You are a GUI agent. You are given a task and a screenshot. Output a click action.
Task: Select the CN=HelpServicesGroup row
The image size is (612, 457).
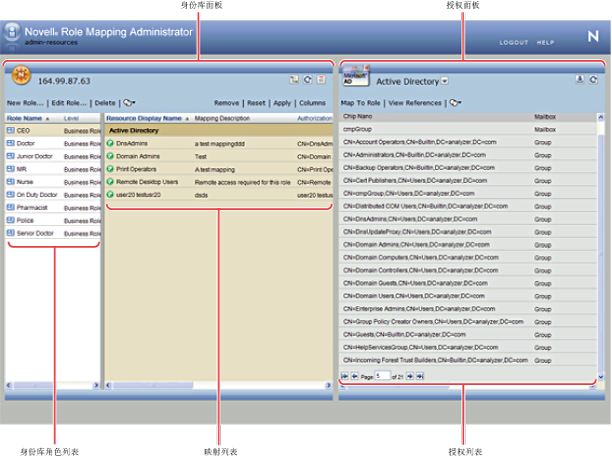coord(468,347)
